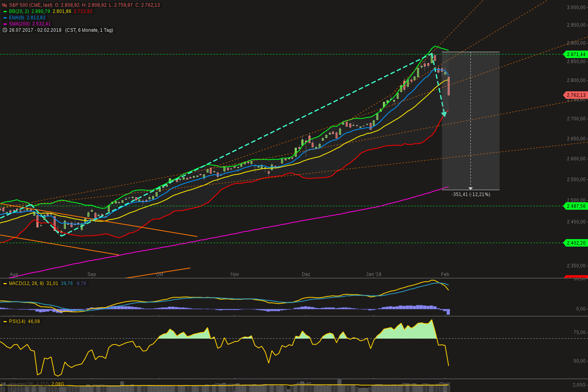Screen dimensions: 588x392
Task: Click the Jan '18 label on time axis
Action: 374,274
